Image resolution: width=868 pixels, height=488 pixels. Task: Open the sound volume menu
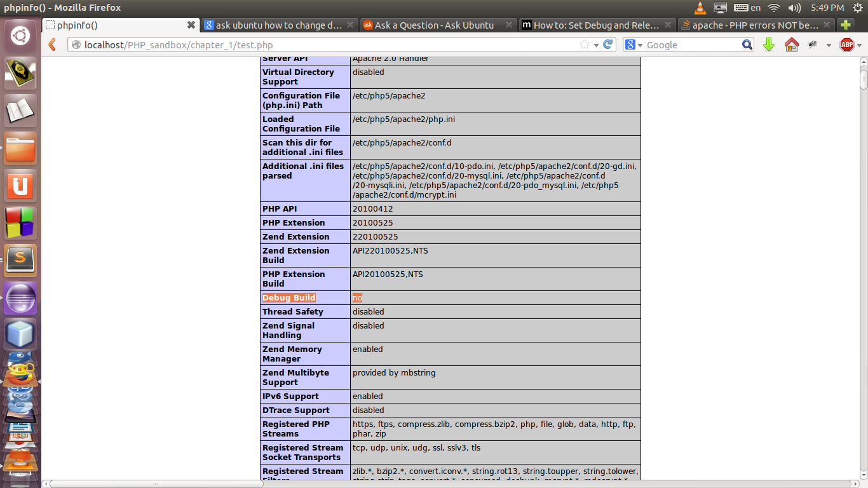coord(794,8)
